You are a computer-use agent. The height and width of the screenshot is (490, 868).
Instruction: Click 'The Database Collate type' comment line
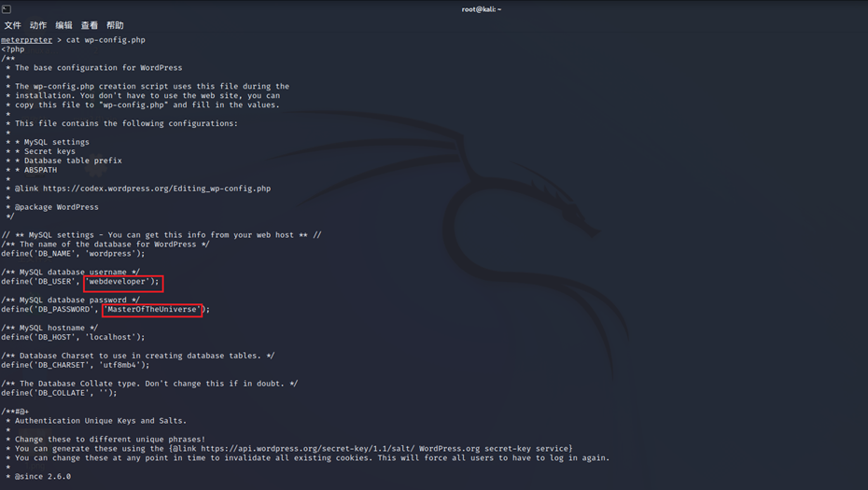pos(149,384)
